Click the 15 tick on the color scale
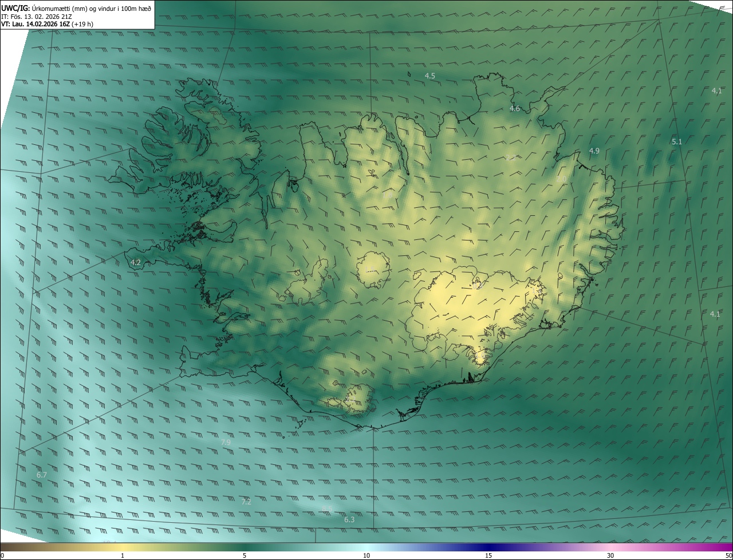The image size is (733, 560). click(488, 555)
